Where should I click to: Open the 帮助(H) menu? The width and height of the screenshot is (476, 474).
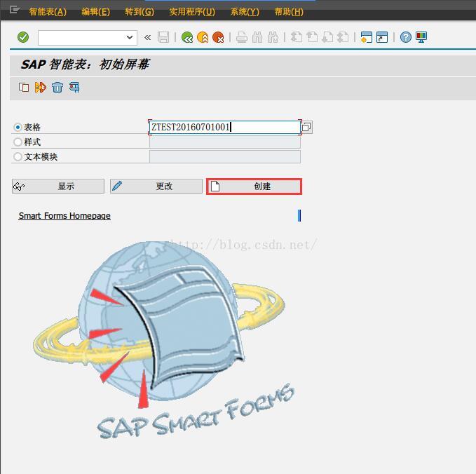tap(289, 12)
